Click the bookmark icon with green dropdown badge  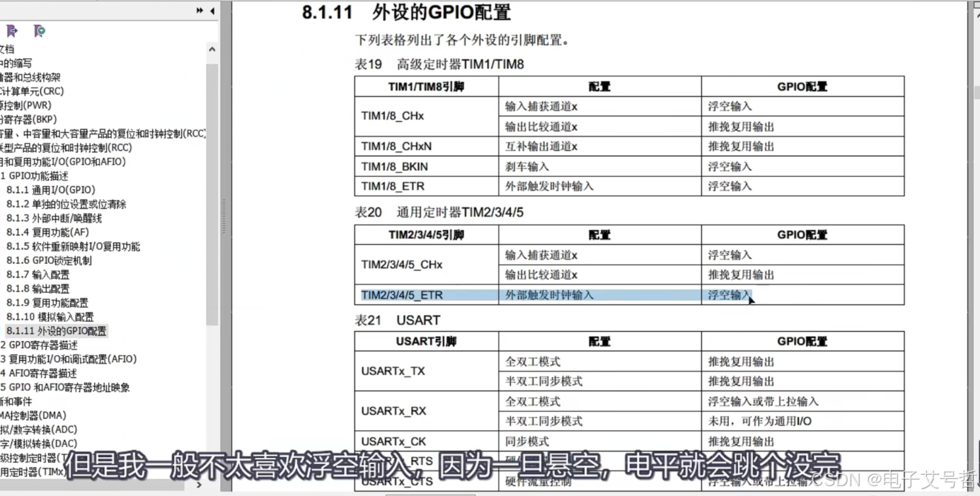click(39, 31)
